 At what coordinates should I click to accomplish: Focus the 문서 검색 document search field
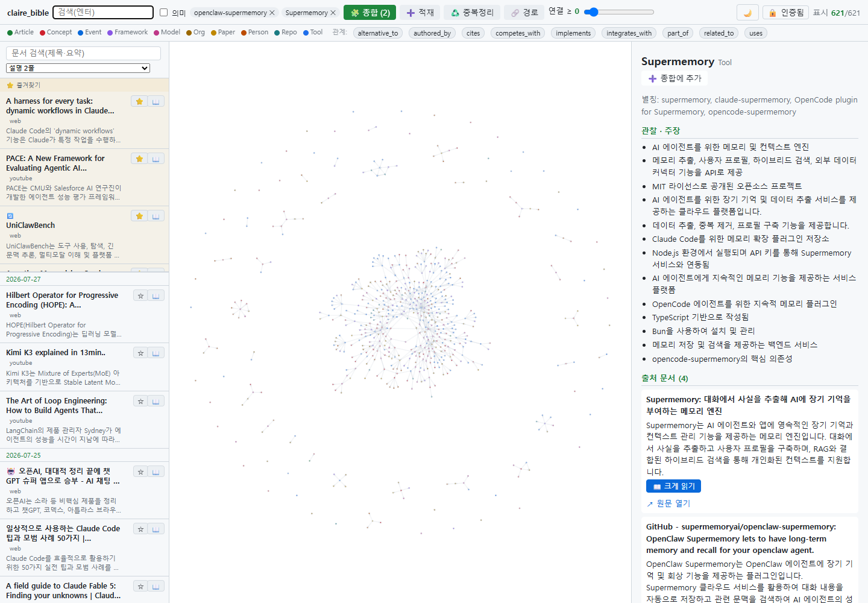pos(84,53)
